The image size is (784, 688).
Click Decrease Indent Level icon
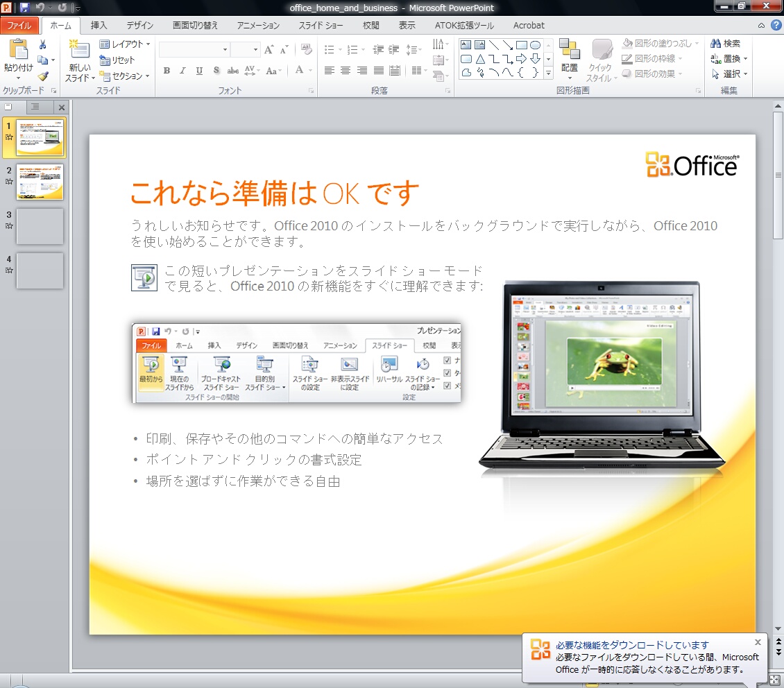coord(379,49)
